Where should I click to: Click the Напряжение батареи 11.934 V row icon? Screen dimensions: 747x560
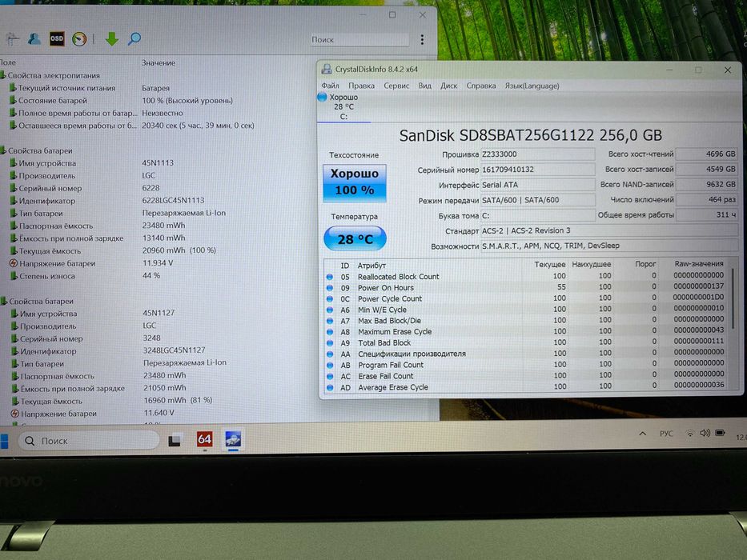pyautogui.click(x=14, y=263)
